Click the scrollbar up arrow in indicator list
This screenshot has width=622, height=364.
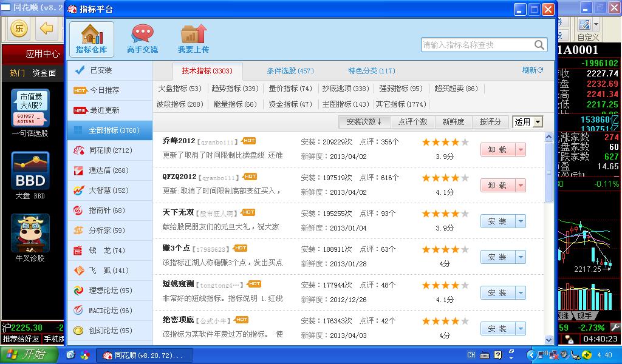click(549, 137)
